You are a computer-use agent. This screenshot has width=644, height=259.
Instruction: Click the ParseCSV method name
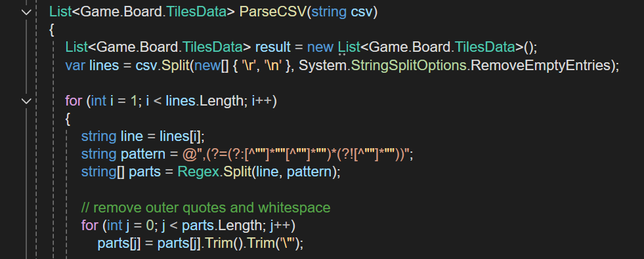272,12
